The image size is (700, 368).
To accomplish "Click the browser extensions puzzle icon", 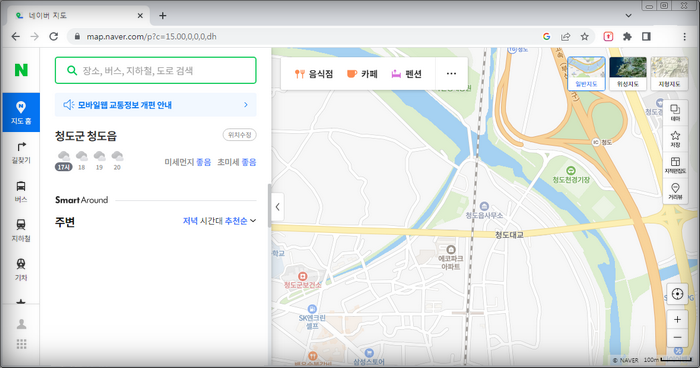I will [627, 37].
